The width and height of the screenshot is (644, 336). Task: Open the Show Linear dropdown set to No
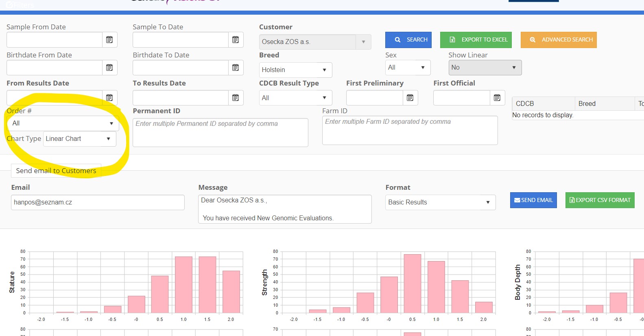pyautogui.click(x=485, y=68)
